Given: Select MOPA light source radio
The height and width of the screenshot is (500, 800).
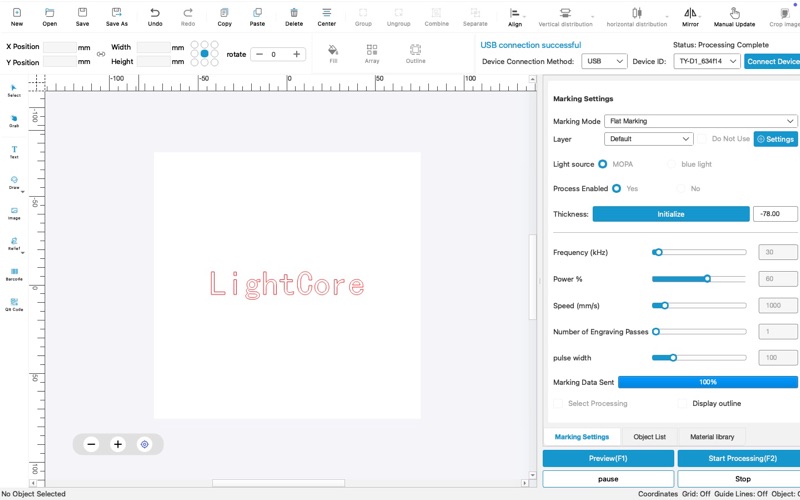Looking at the screenshot, I should pos(603,164).
